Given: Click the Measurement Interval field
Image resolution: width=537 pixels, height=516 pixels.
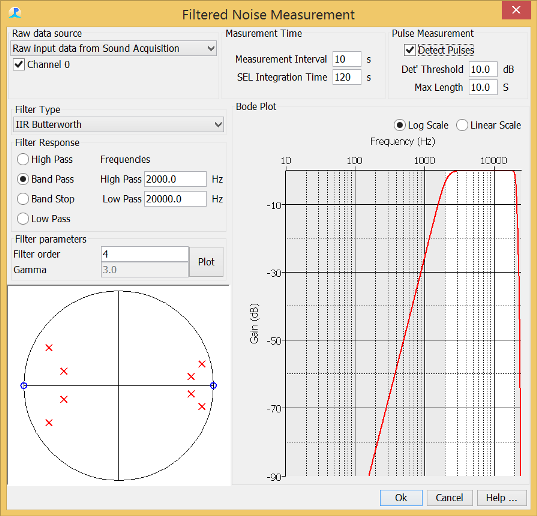Looking at the screenshot, I should 347,59.
